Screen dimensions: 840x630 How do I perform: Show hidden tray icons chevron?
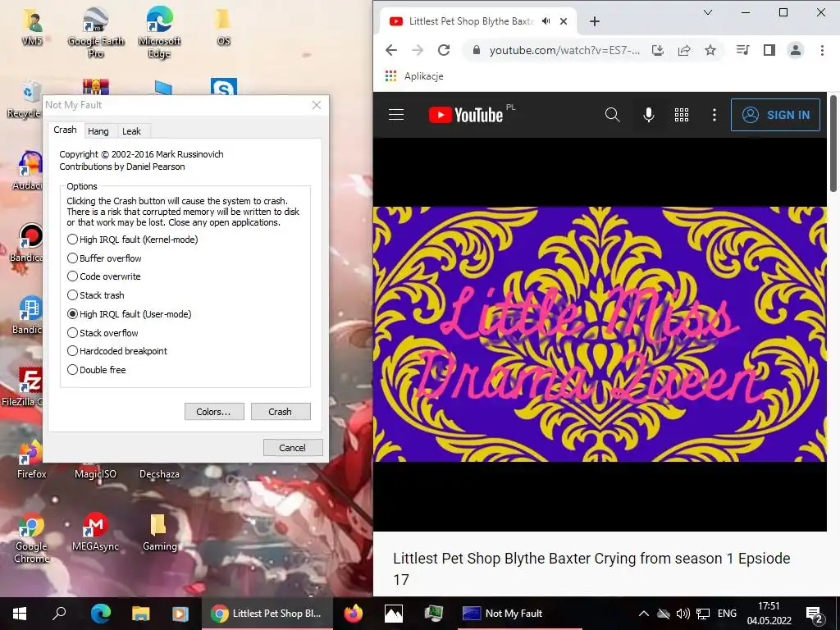644,614
